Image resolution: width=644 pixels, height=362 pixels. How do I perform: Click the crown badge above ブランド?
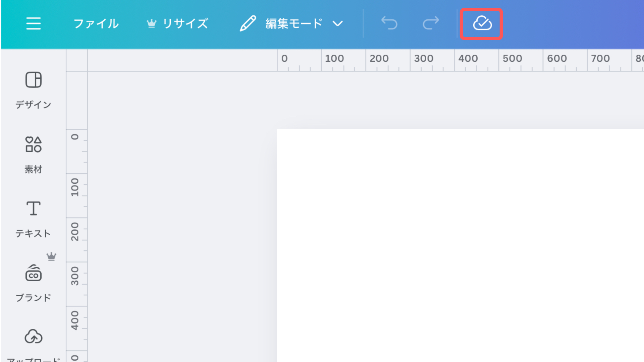51,256
